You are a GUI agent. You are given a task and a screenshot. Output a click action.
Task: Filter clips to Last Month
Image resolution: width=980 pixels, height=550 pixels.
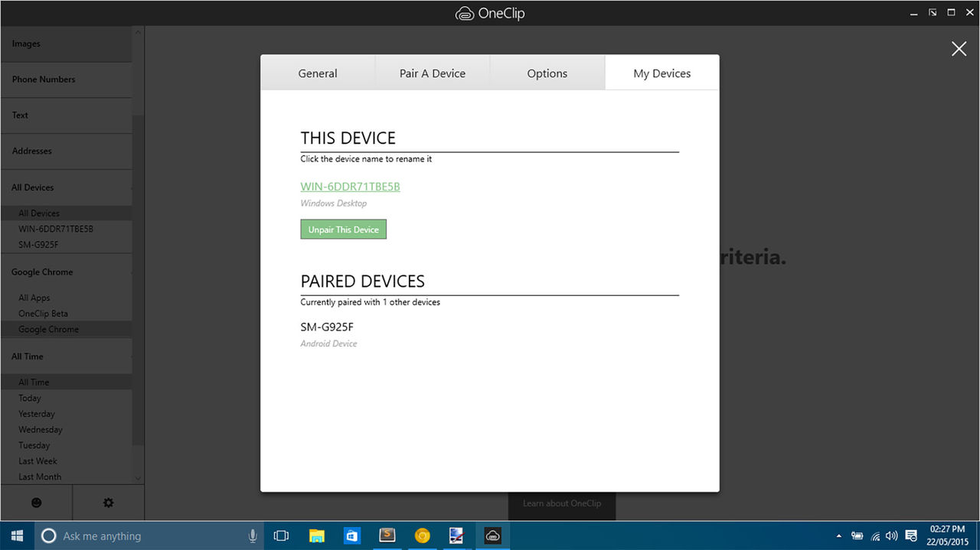(x=67, y=477)
